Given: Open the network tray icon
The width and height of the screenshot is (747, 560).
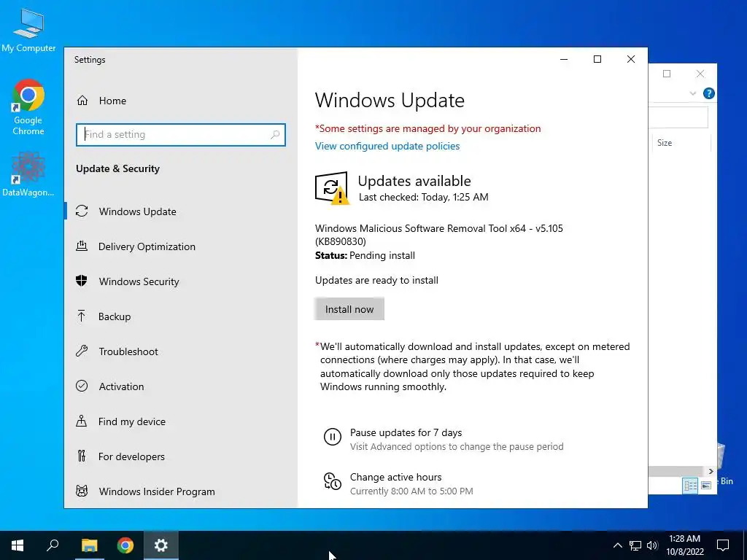Looking at the screenshot, I should [x=635, y=545].
